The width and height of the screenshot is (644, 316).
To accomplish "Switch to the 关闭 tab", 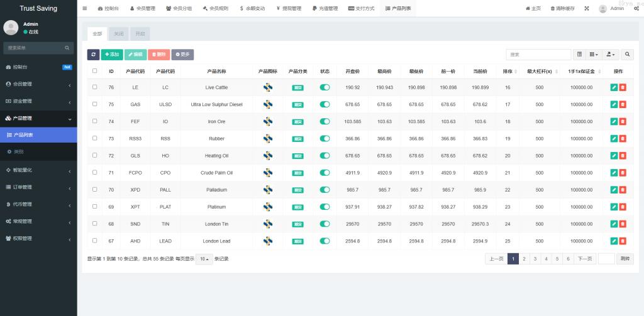I will pos(119,34).
